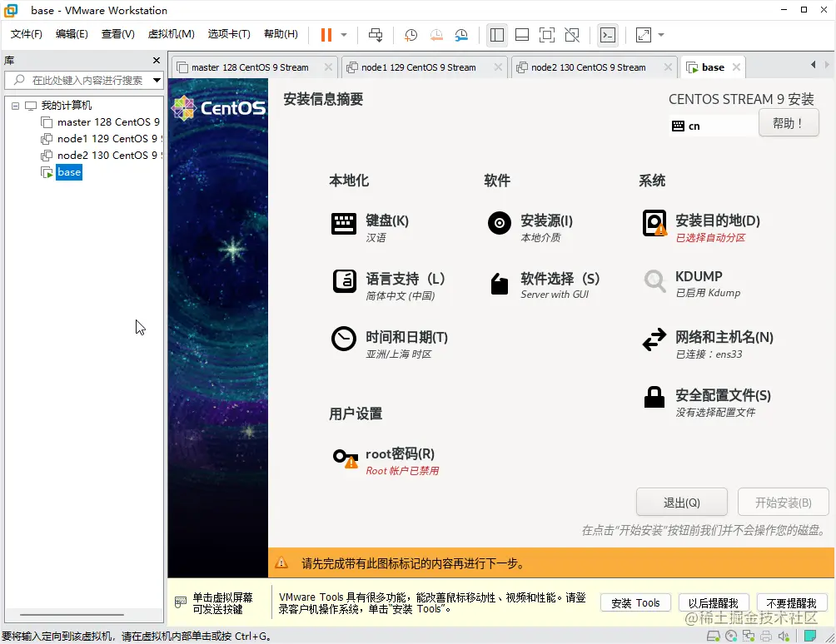836x644 pixels.
Task: Click the CD/DVD drive status bar icon
Action: (x=731, y=636)
